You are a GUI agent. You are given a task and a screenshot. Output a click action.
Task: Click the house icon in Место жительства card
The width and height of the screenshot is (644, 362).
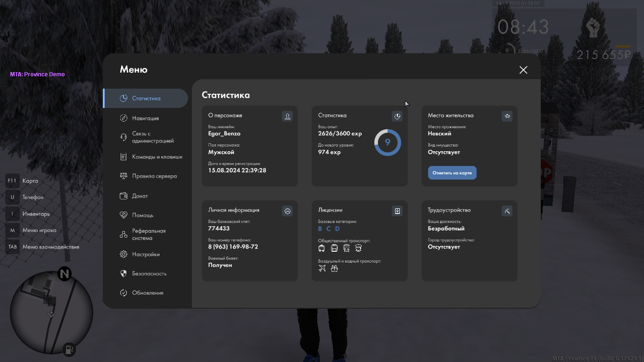(x=507, y=116)
